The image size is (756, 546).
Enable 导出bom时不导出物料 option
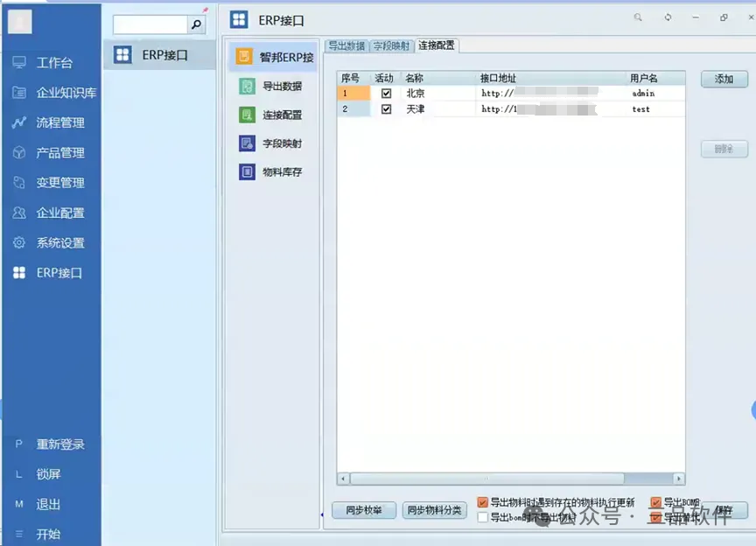coord(483,516)
